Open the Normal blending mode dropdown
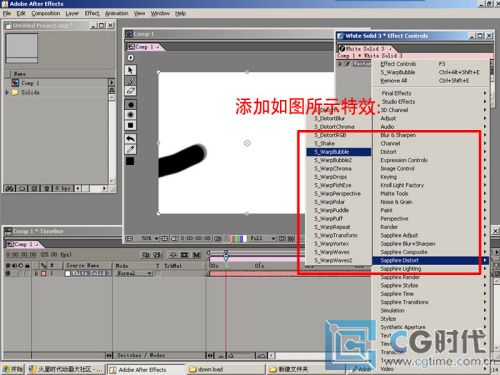The height and width of the screenshot is (375, 500). (134, 273)
